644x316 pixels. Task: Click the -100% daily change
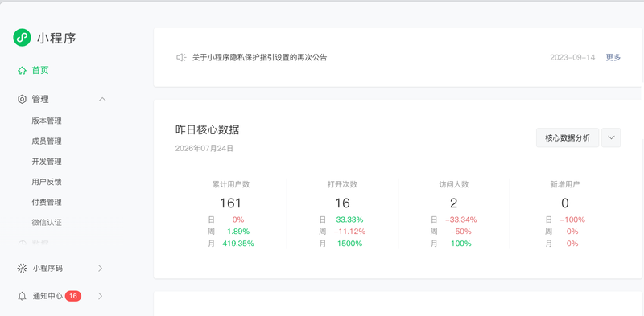tap(572, 220)
